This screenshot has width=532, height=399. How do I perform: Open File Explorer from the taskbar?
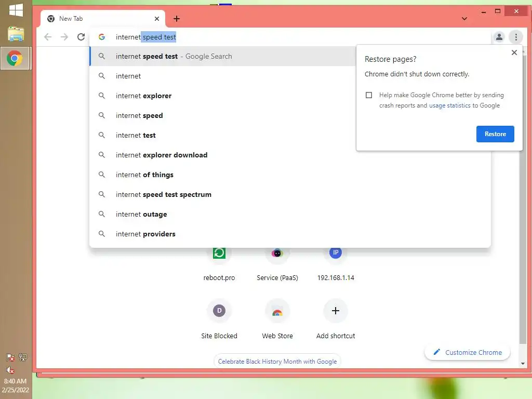coord(16,34)
